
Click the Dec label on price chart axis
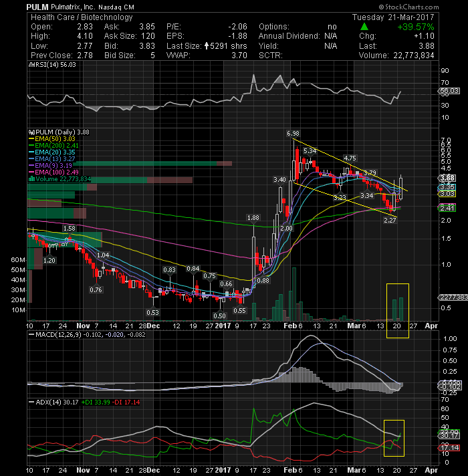coord(153,326)
